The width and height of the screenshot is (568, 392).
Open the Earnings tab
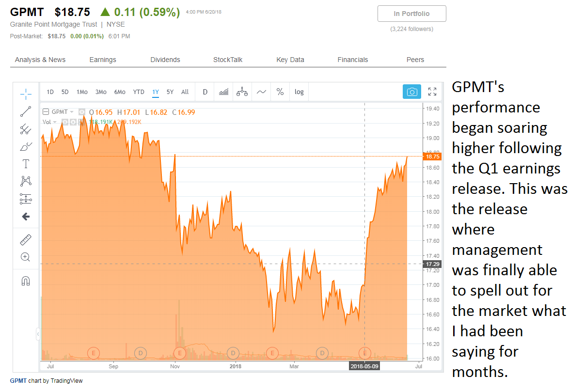pyautogui.click(x=103, y=60)
